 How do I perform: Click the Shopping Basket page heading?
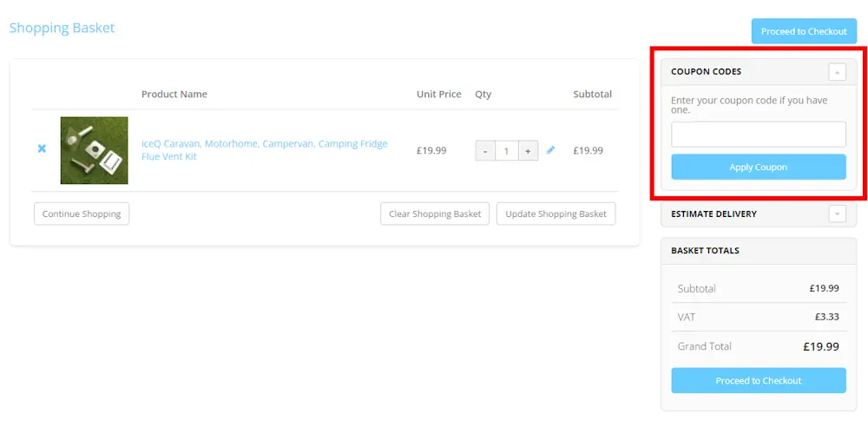pyautogui.click(x=62, y=28)
